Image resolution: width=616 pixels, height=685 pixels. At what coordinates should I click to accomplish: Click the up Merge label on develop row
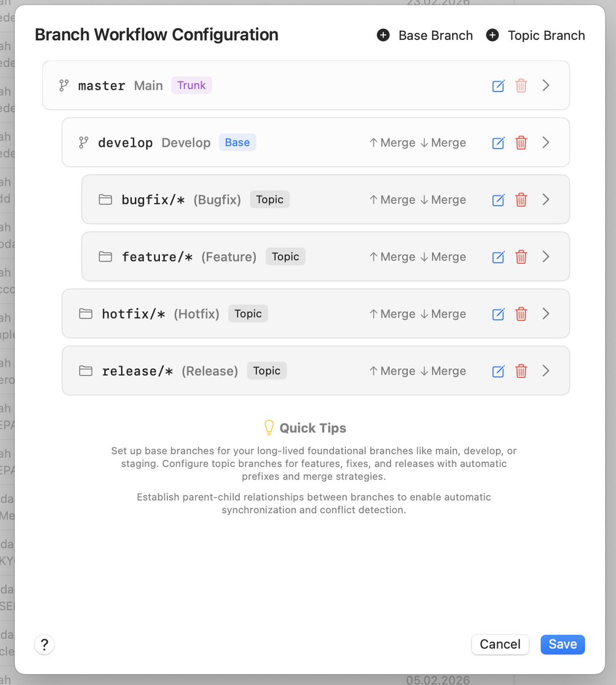(x=392, y=143)
